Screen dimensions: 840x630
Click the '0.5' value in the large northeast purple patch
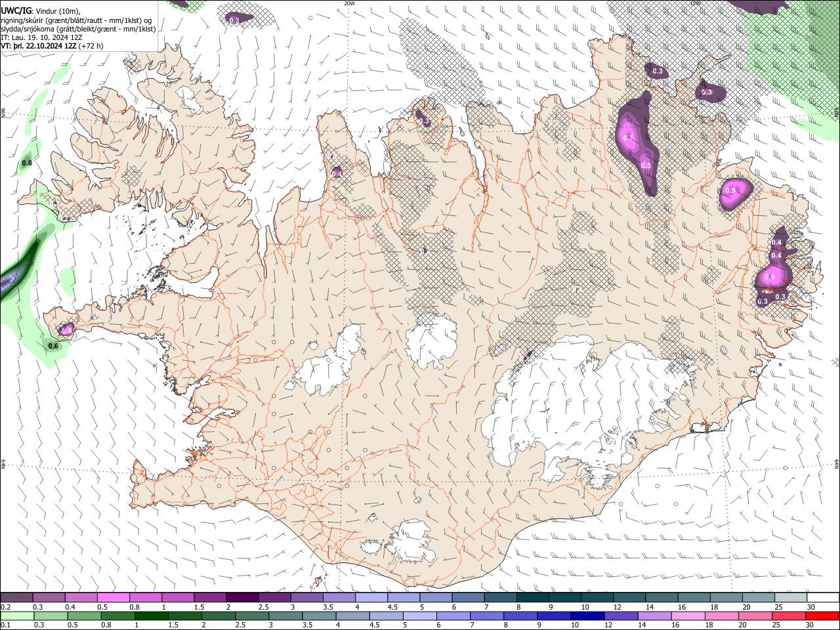click(646, 165)
